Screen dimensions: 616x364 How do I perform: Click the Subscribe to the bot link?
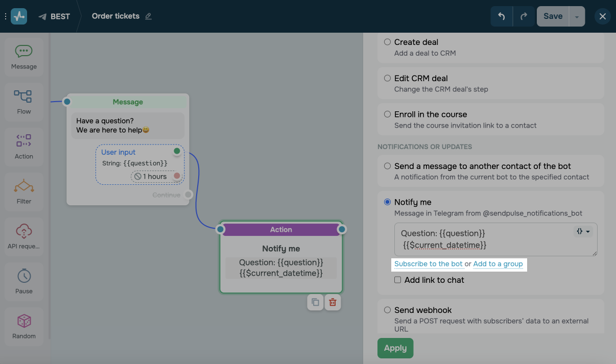coord(428,264)
